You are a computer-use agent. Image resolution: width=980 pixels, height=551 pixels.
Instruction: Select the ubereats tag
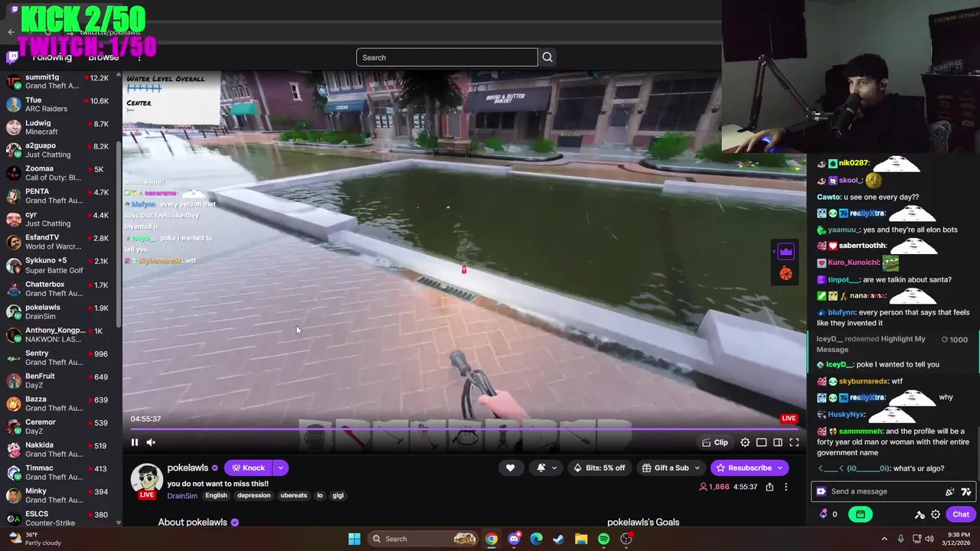pyautogui.click(x=293, y=496)
